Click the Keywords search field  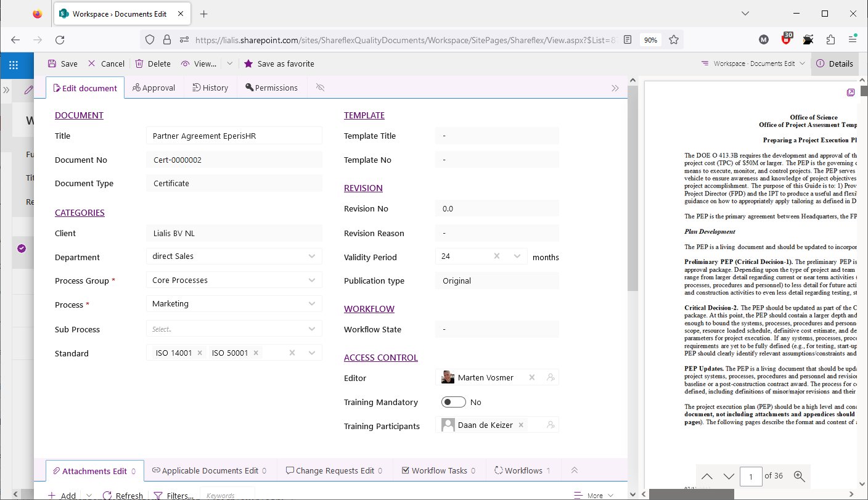coord(227,494)
